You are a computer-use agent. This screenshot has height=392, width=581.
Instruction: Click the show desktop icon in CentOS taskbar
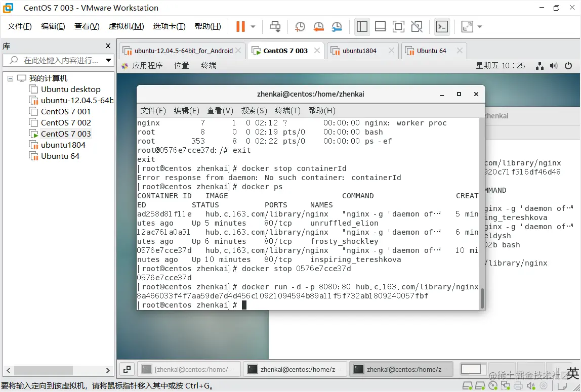(x=127, y=369)
